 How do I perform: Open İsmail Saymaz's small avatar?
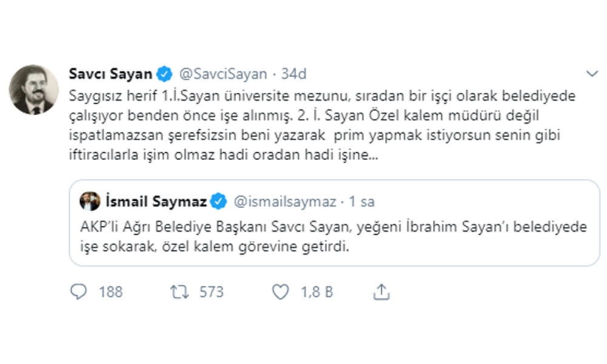click(x=90, y=201)
